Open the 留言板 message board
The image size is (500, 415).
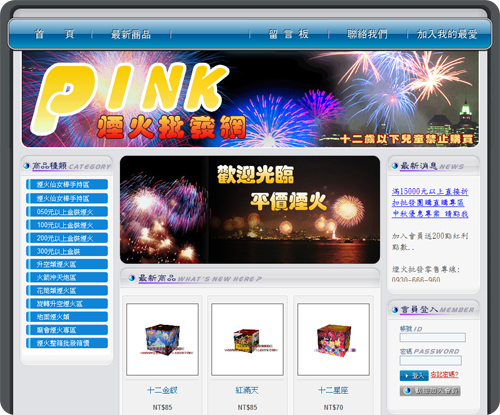point(289,34)
